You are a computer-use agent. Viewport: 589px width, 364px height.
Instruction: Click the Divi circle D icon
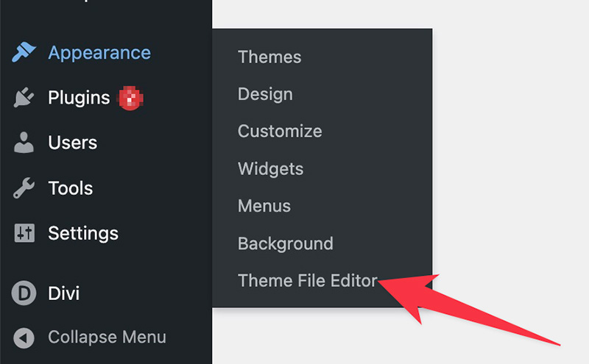tap(24, 293)
